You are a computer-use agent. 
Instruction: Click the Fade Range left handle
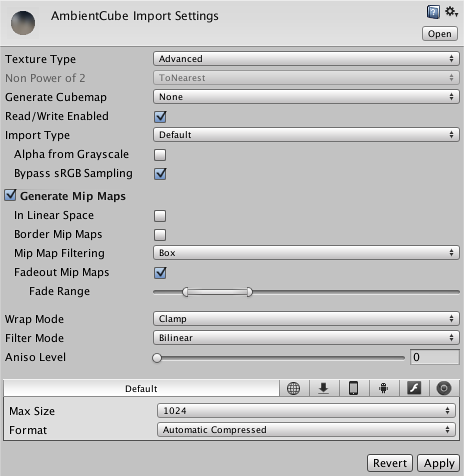[x=185, y=292]
